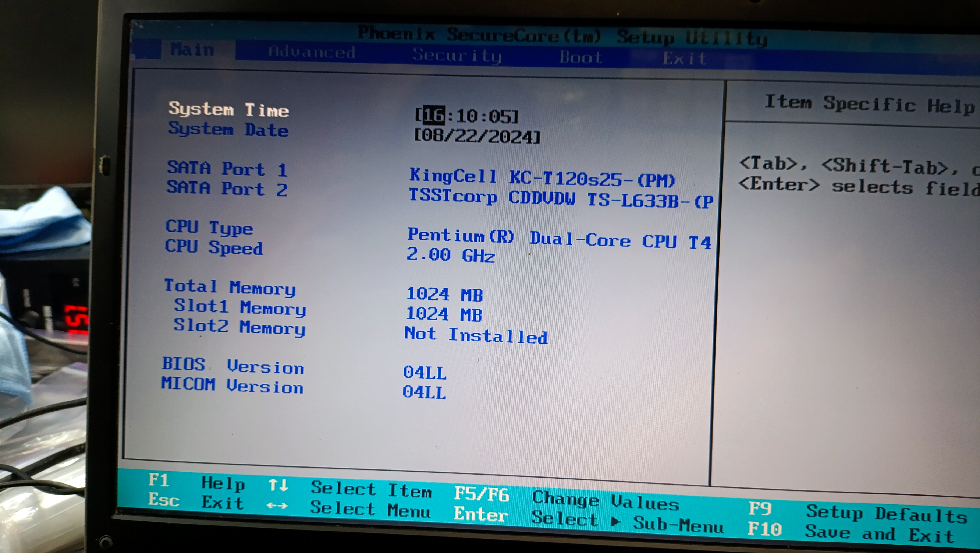Click the F10 Save and Exit hint
The height and width of the screenshot is (553, 980).
coord(852,533)
